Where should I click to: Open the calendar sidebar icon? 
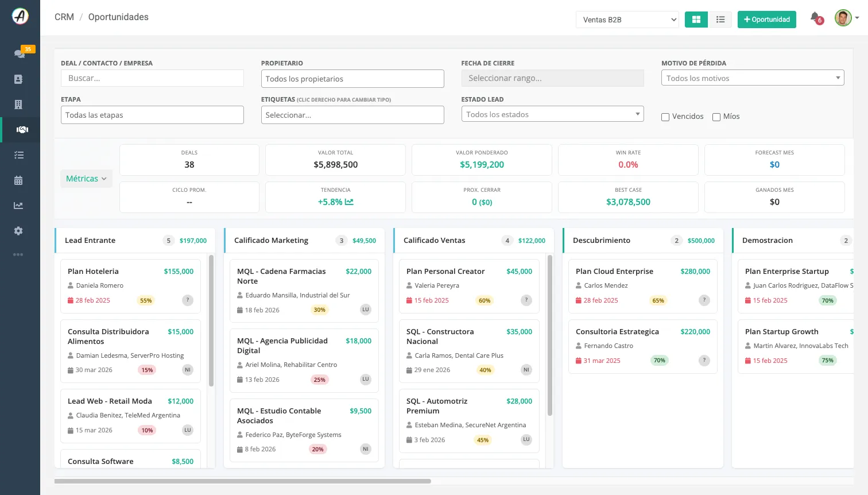[x=18, y=180]
